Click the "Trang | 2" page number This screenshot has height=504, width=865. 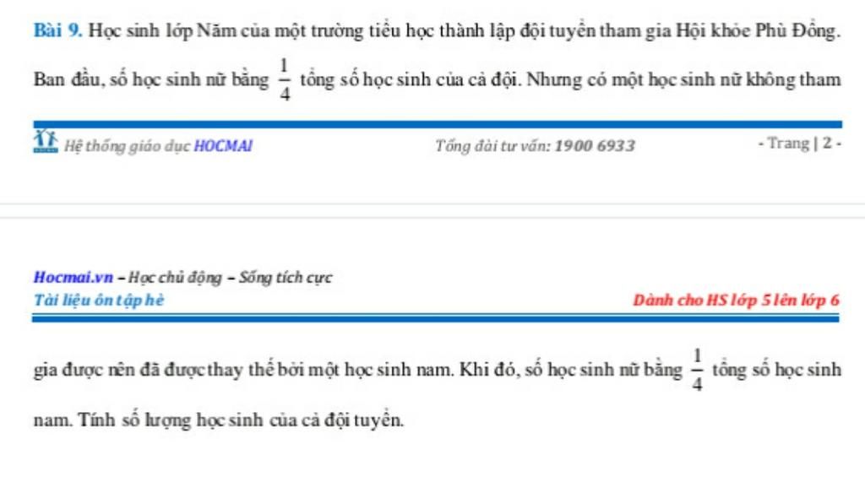point(799,144)
